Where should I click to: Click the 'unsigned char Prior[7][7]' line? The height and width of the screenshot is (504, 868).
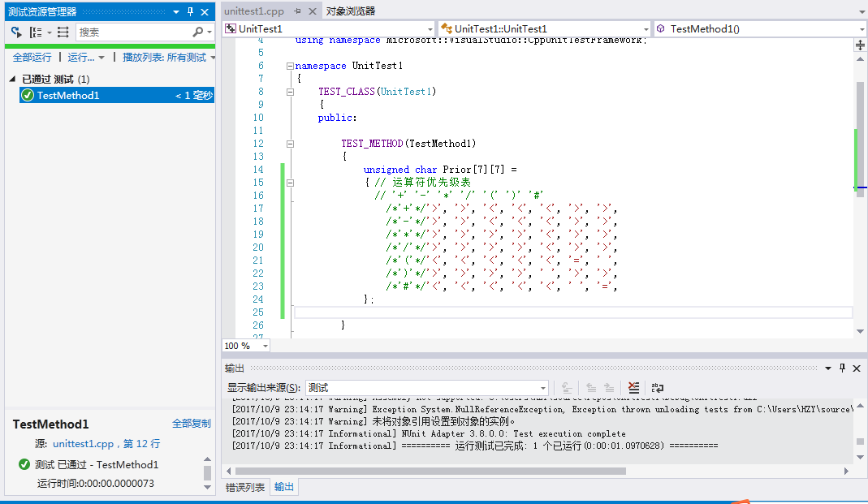[x=440, y=170]
